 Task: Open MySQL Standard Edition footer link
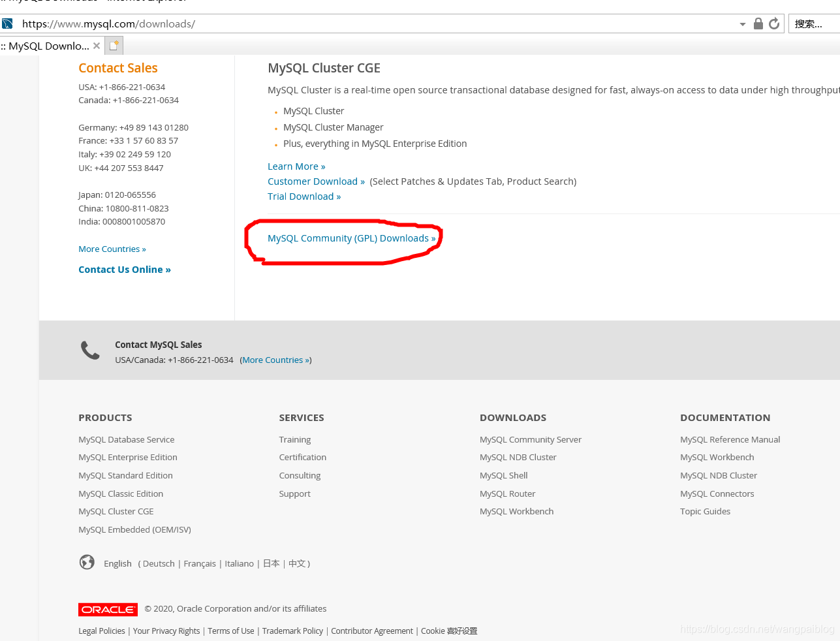(x=125, y=476)
